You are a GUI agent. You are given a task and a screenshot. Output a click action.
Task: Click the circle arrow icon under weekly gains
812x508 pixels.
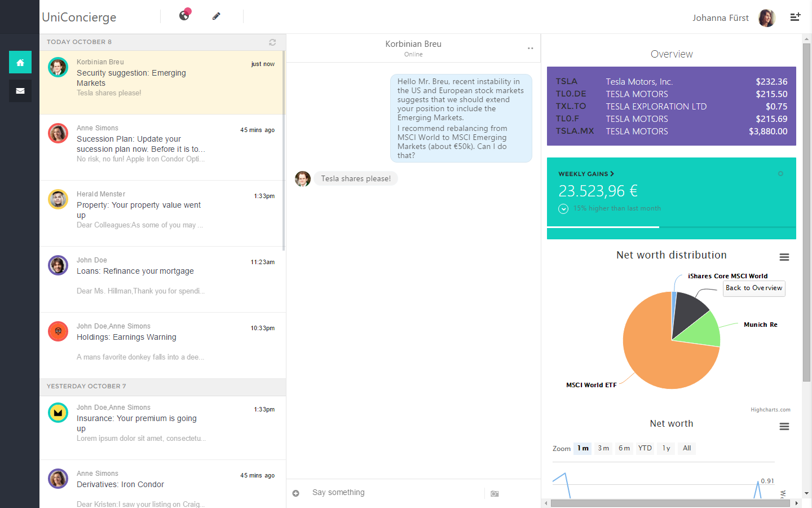563,209
